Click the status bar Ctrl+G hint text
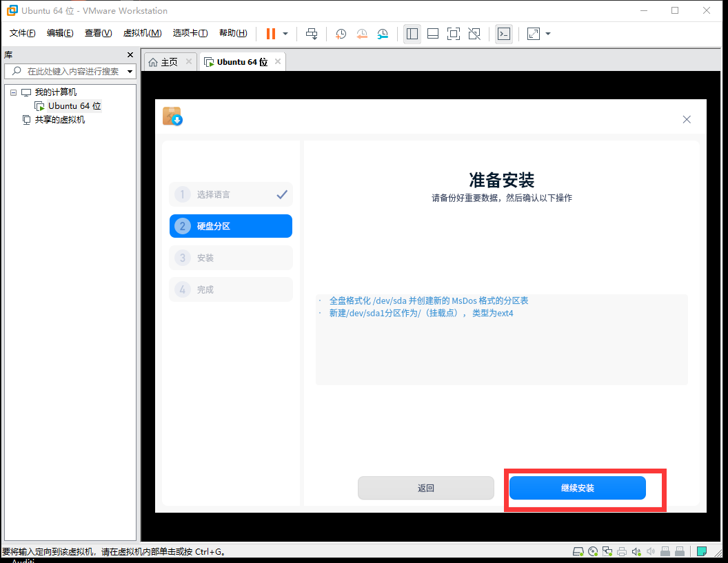 (x=114, y=552)
